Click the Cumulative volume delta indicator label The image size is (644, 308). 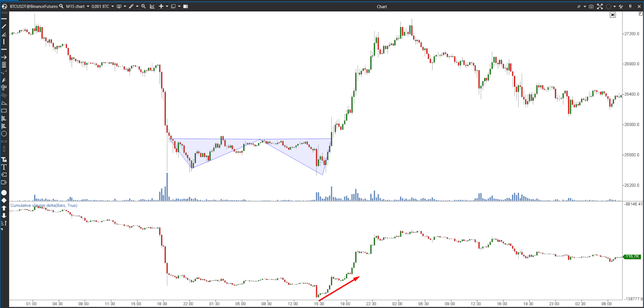click(x=44, y=205)
